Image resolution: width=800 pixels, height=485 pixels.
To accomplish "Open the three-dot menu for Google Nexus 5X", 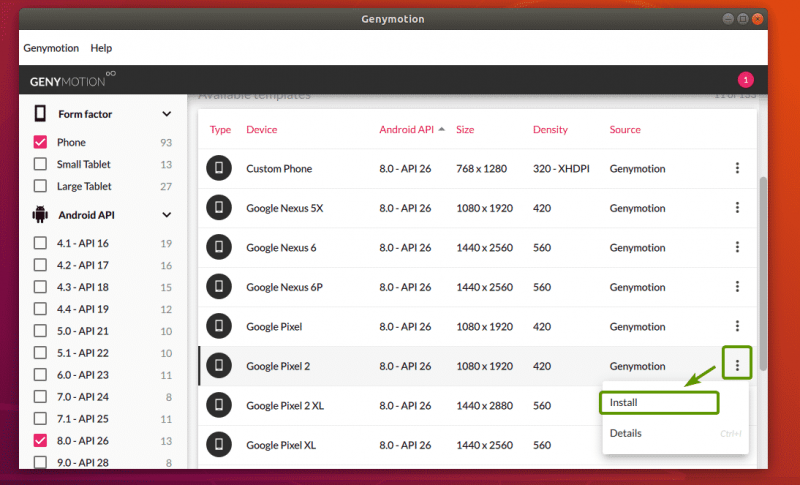I will point(737,208).
